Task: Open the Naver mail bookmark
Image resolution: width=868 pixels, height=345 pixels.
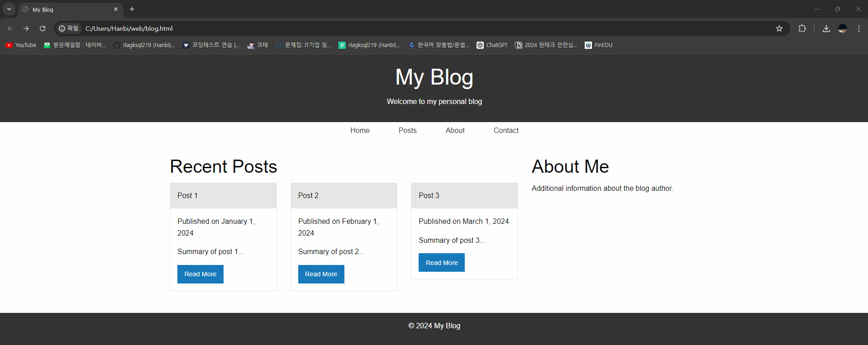Action: tap(75, 45)
